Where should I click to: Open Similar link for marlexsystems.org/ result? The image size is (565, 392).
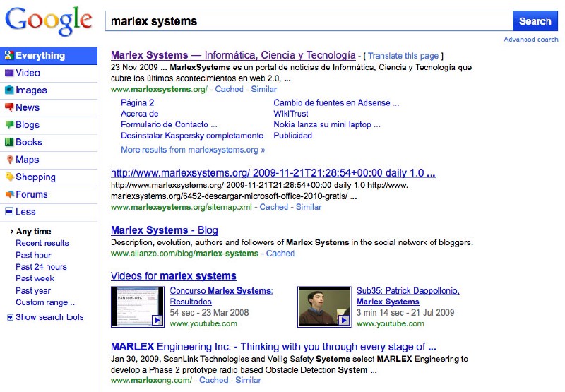pyautogui.click(x=263, y=89)
